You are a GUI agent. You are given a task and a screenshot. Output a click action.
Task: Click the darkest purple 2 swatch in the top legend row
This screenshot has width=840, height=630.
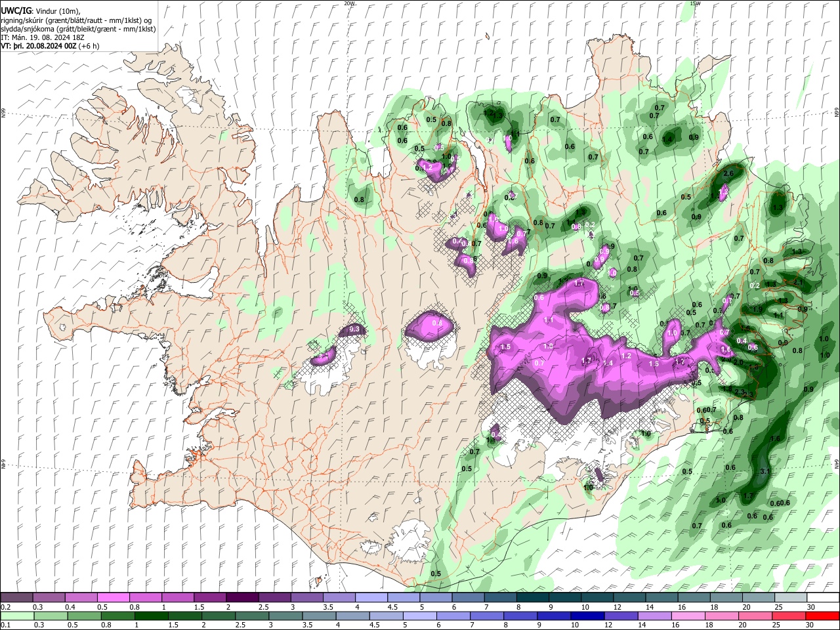(x=241, y=598)
